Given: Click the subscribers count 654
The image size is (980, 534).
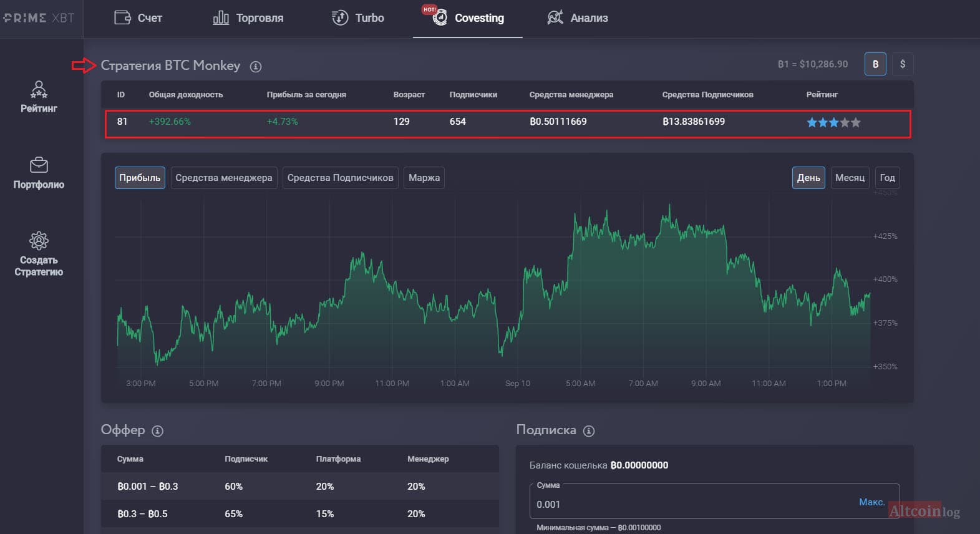Looking at the screenshot, I should point(458,122).
